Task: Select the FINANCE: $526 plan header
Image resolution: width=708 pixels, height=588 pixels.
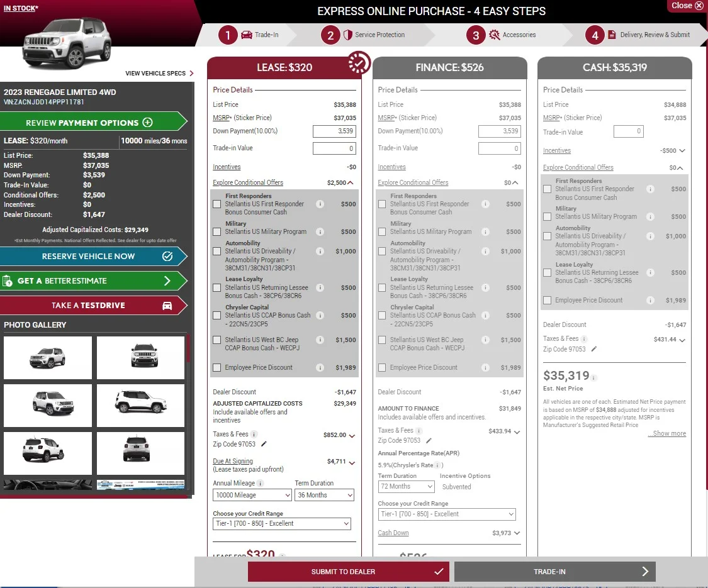Action: pyautogui.click(x=450, y=68)
